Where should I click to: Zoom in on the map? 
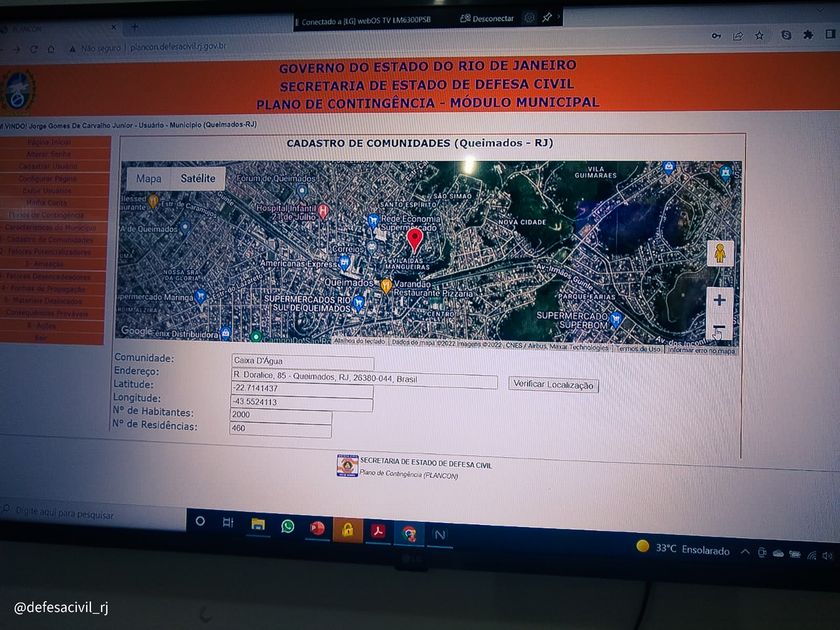[719, 300]
